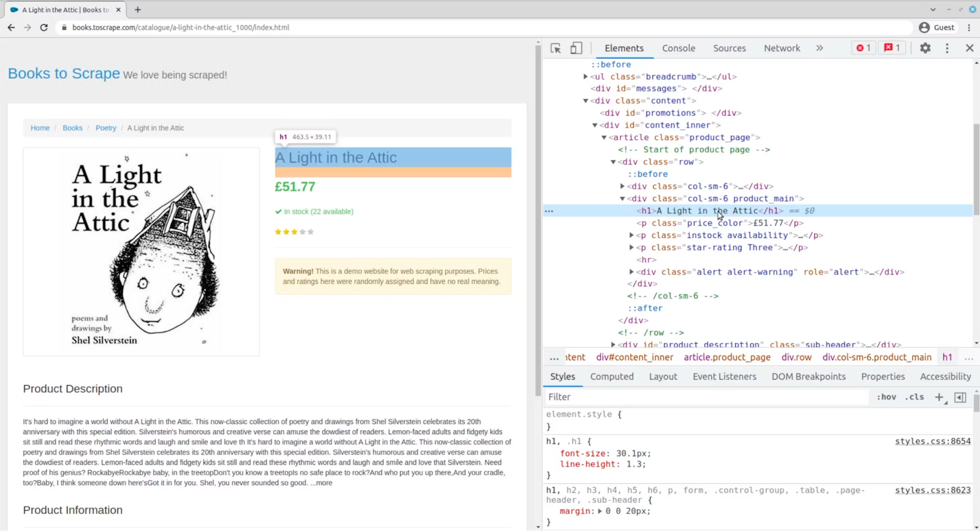Image resolution: width=980 pixels, height=531 pixels.
Task: Toggle the .cls class editor
Action: coord(914,397)
